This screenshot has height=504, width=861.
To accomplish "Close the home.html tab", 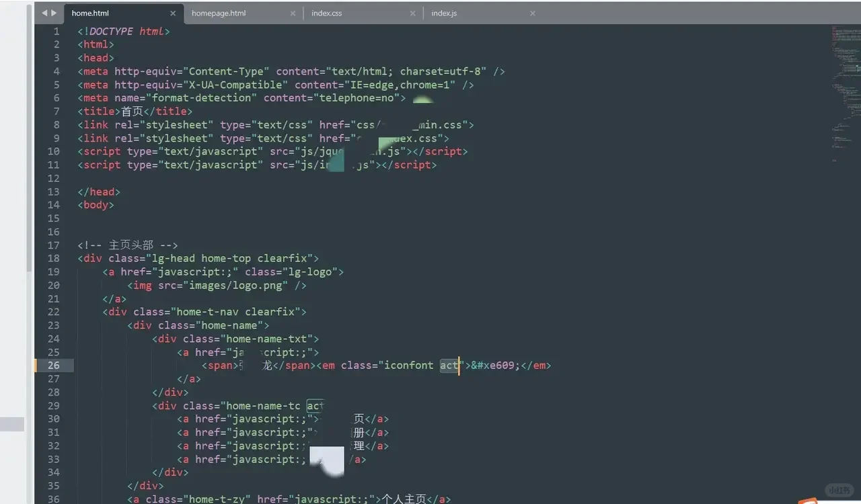I will tap(173, 13).
